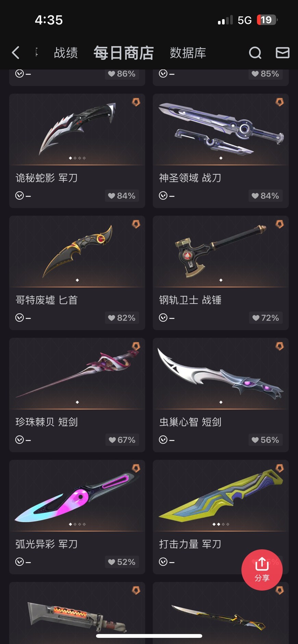The width and height of the screenshot is (298, 644).
Task: Tap the VP price icon under 神圣领域 战刀
Action: [163, 196]
